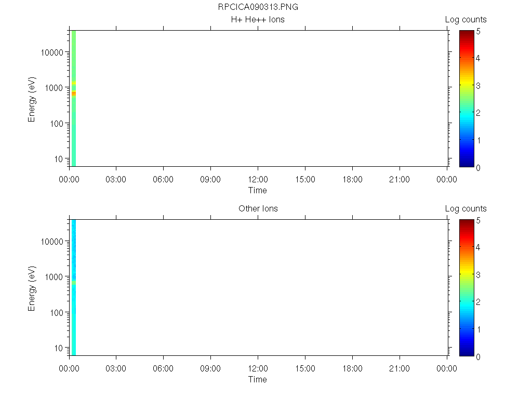
Task: Click 09:00 time tick of H+ He++ plot
Action: (210, 179)
